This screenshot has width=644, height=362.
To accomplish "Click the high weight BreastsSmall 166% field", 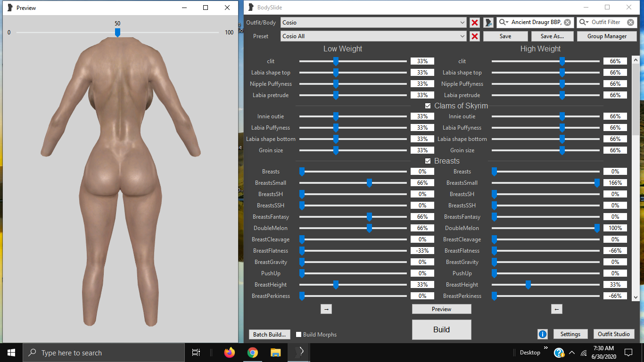I will (615, 183).
